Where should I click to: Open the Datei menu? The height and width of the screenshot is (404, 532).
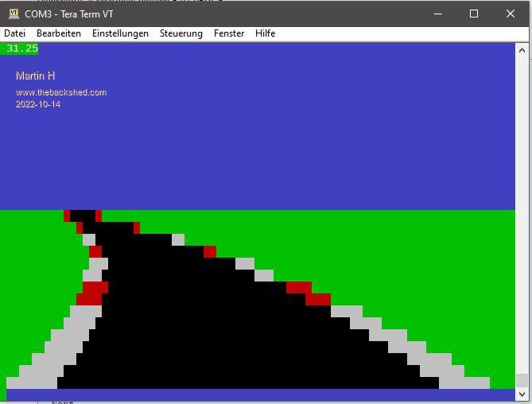tap(15, 33)
